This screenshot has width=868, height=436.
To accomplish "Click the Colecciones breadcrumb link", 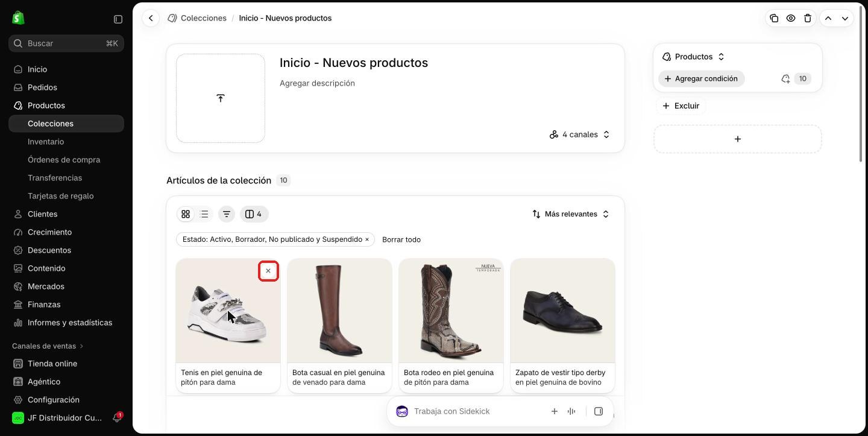I will 204,18.
